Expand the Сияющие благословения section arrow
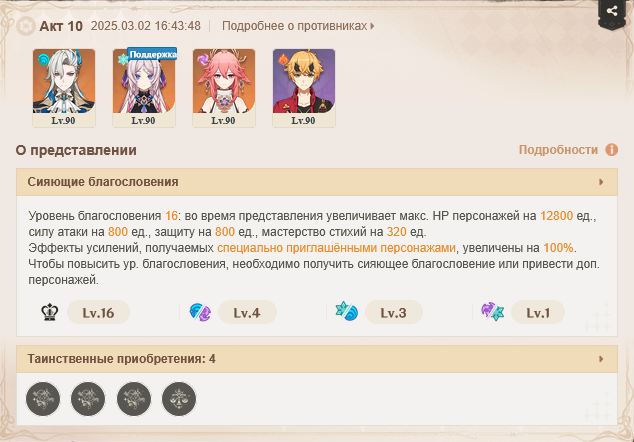This screenshot has height=442, width=634. 601,182
